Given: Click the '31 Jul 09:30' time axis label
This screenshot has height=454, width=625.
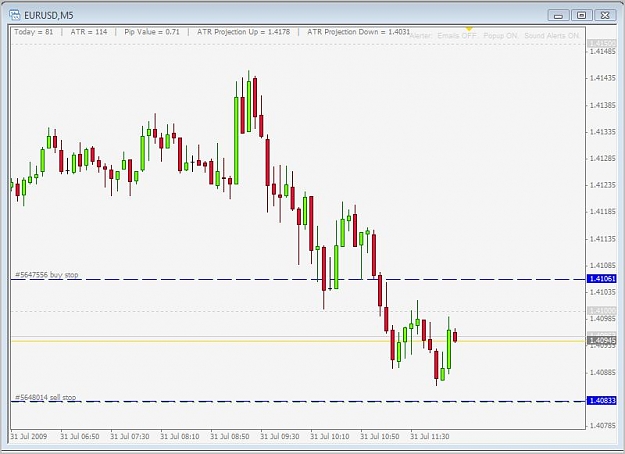Looking at the screenshot, I should click(280, 436).
